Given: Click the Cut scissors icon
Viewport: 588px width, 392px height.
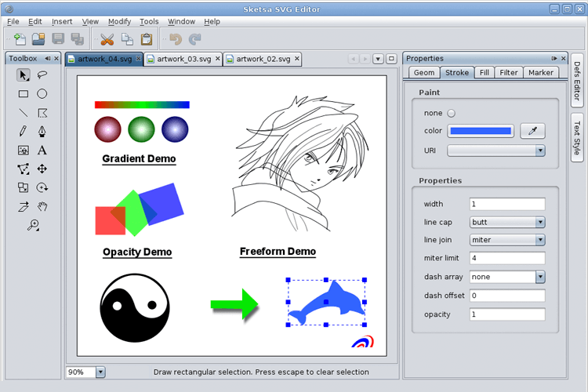Looking at the screenshot, I should tap(107, 38).
